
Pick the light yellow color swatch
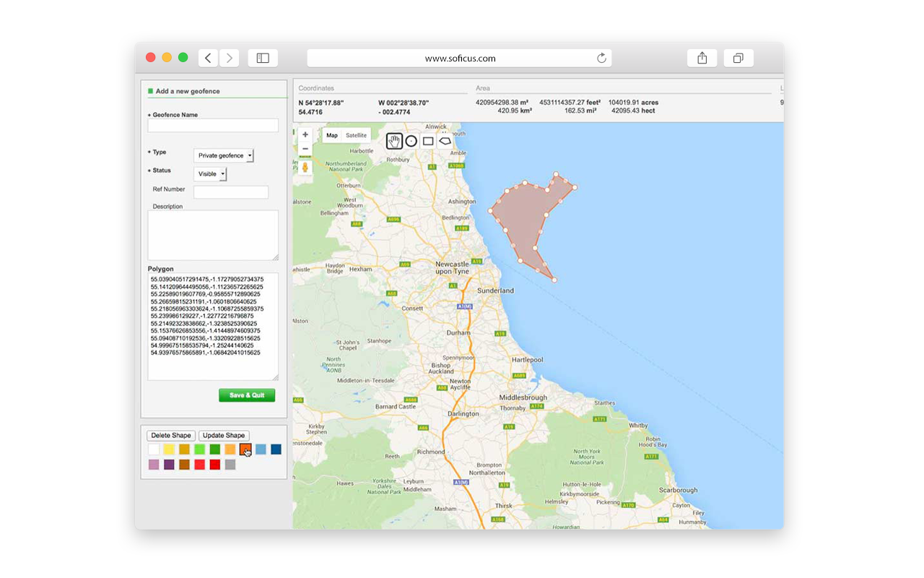(x=169, y=449)
